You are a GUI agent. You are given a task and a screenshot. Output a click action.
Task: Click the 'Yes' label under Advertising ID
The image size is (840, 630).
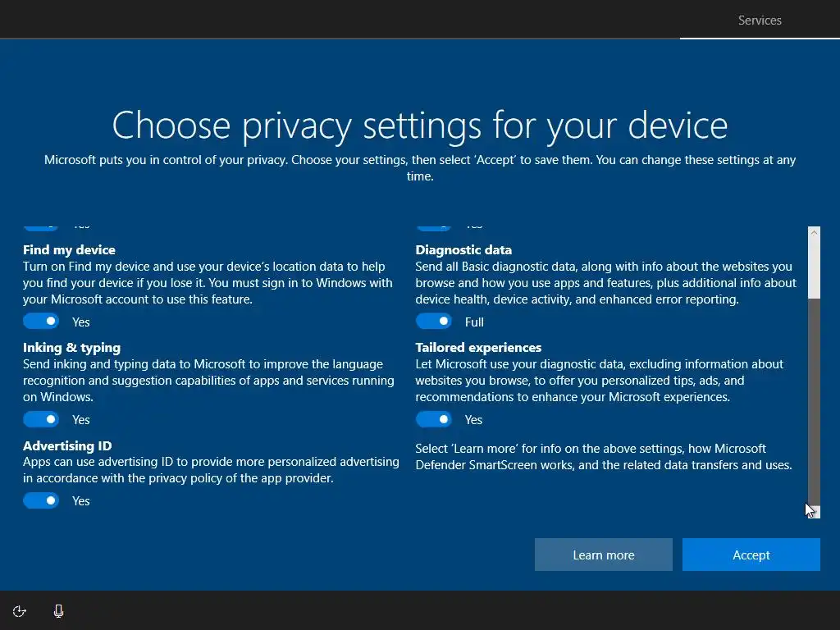coord(81,501)
